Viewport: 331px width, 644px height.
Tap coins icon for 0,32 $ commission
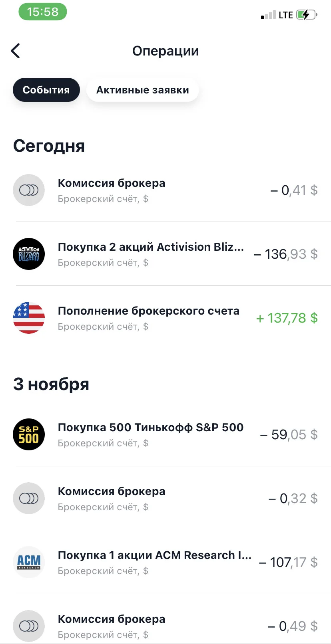tap(29, 498)
